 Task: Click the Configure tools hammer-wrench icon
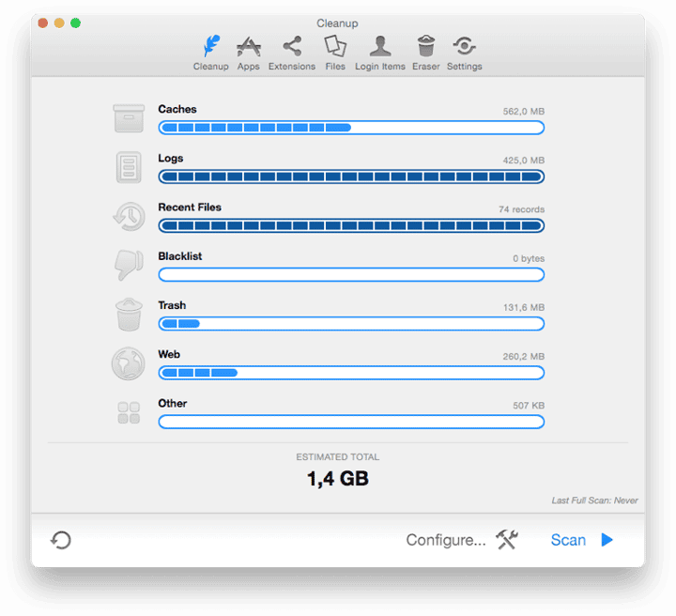pyautogui.click(x=507, y=539)
